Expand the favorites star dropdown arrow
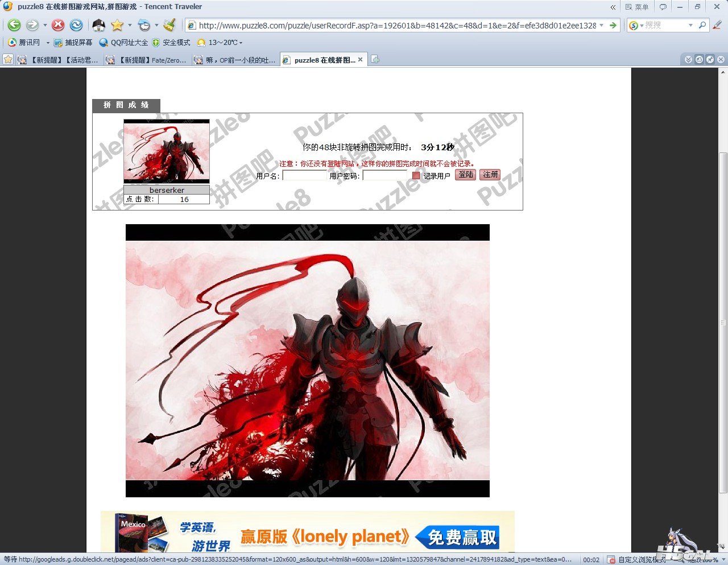Image resolution: width=728 pixels, height=565 pixels. tap(130, 25)
